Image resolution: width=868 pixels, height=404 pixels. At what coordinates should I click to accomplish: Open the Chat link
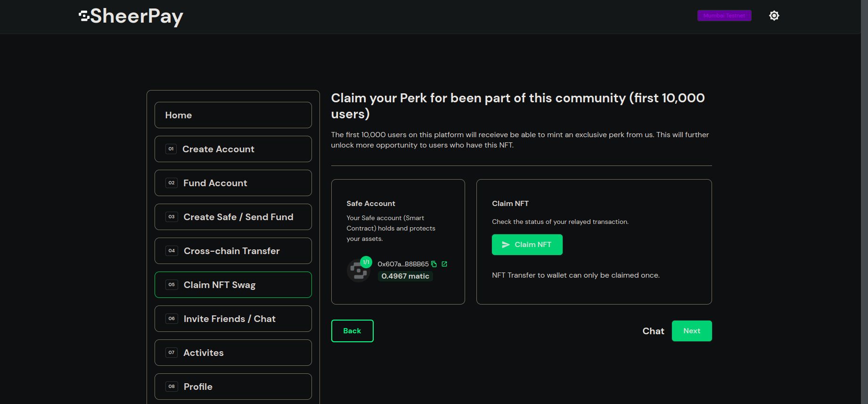point(653,331)
